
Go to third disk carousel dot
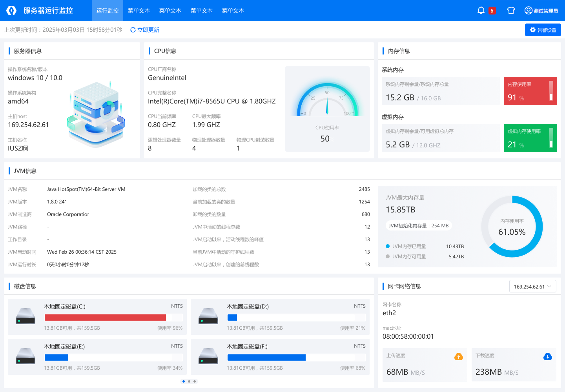pos(195,381)
